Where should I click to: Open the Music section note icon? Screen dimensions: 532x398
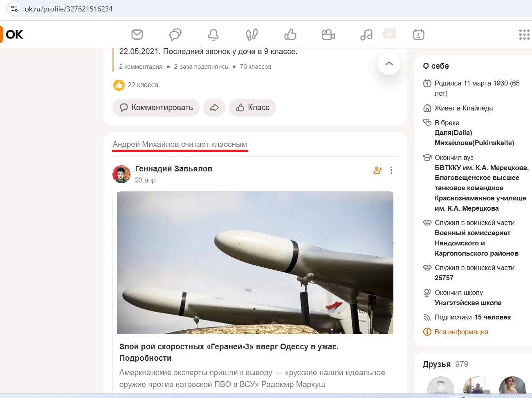click(366, 35)
